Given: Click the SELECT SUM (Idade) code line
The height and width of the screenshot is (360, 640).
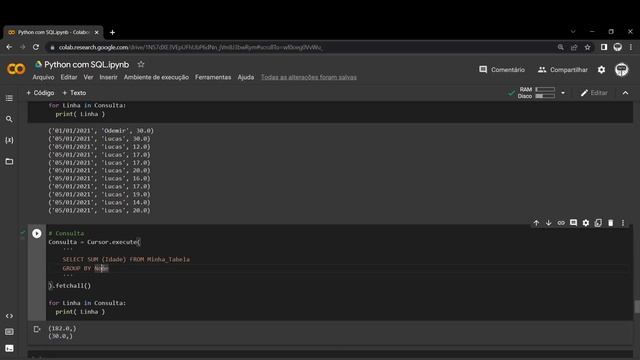Looking at the screenshot, I should pos(126,260).
